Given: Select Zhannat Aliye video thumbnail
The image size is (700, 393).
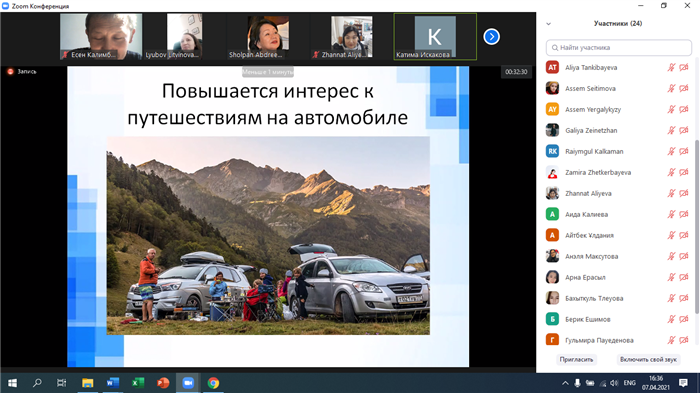Looking at the screenshot, I should click(x=351, y=37).
